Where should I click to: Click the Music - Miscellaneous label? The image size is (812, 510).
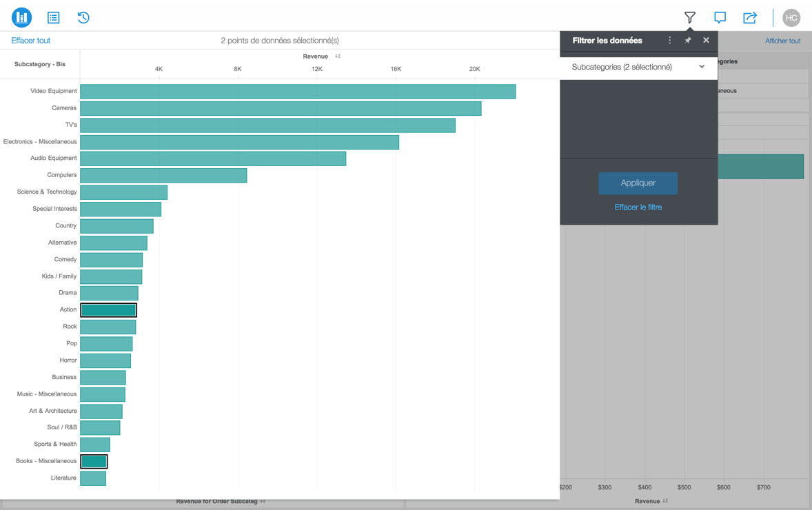pos(47,394)
